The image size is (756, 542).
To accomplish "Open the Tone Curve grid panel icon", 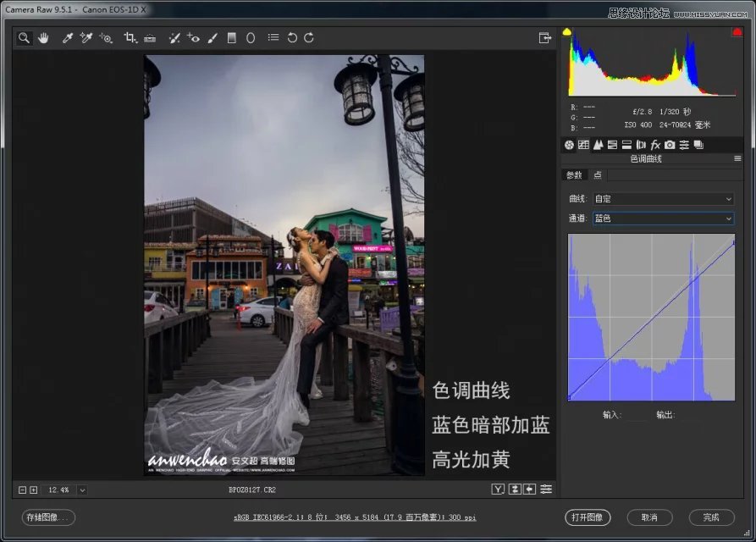I will pos(583,145).
